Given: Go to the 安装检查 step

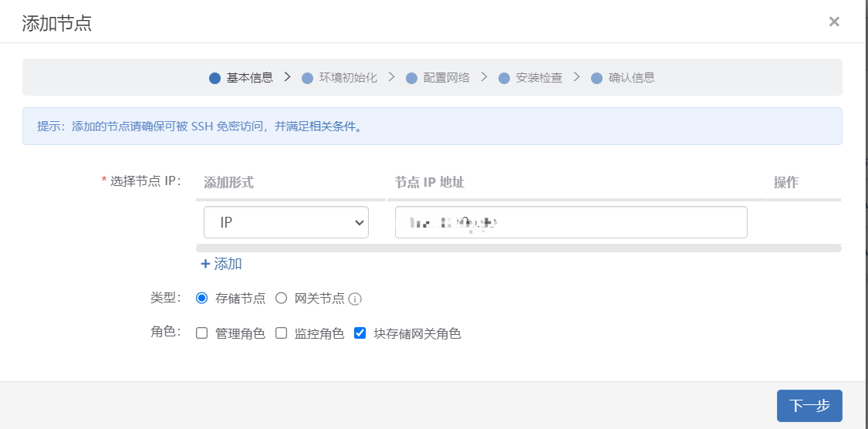Looking at the screenshot, I should pyautogui.click(x=530, y=77).
